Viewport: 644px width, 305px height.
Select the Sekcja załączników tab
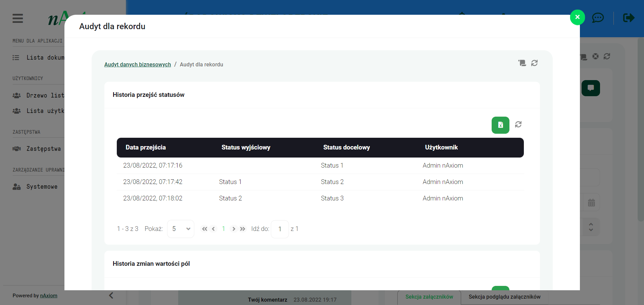[429, 297]
